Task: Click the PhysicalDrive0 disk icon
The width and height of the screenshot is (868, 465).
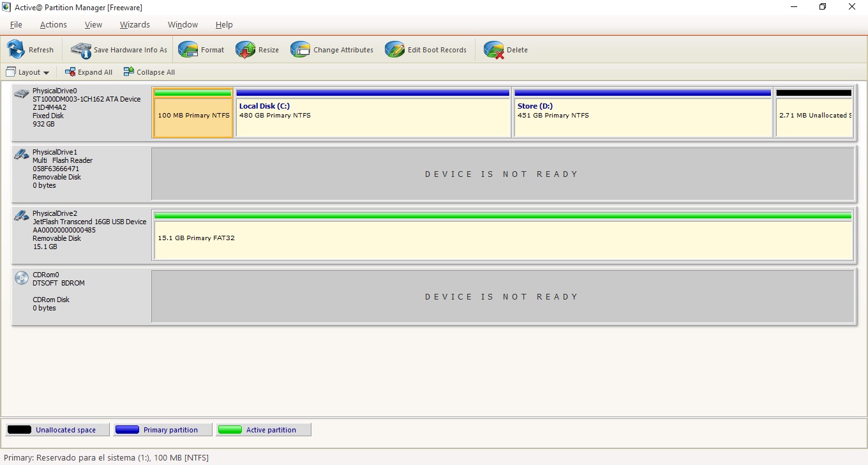Action: click(21, 93)
